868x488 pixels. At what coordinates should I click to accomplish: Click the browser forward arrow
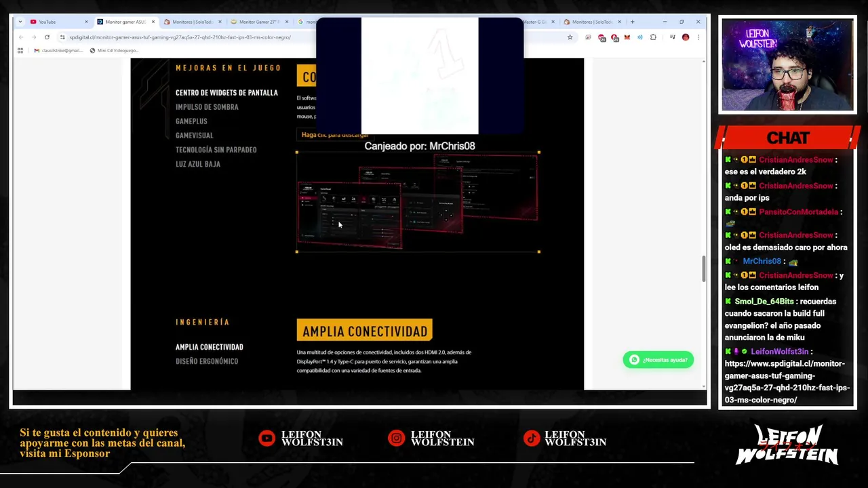pos(33,37)
